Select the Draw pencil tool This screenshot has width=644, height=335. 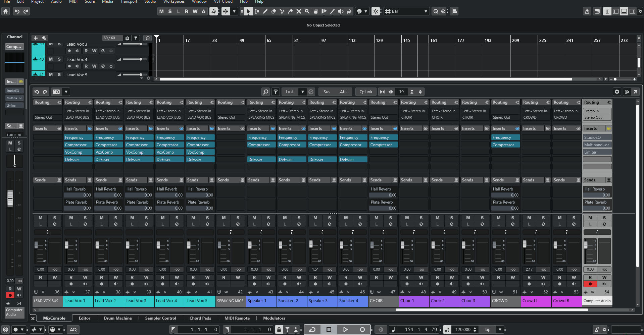coord(265,11)
